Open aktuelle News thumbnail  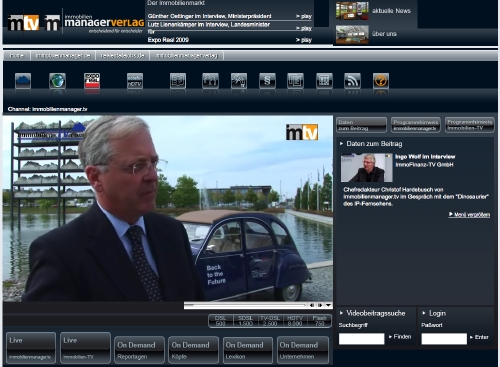coord(352,11)
